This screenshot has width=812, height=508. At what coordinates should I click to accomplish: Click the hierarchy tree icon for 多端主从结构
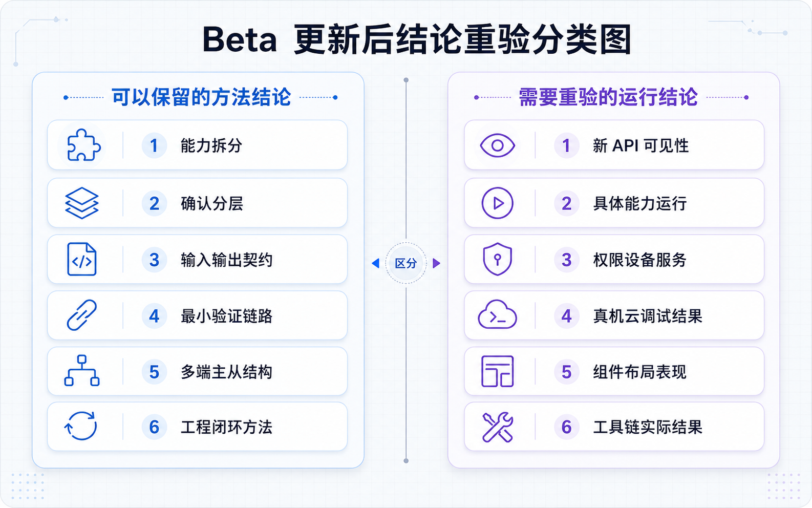click(82, 371)
